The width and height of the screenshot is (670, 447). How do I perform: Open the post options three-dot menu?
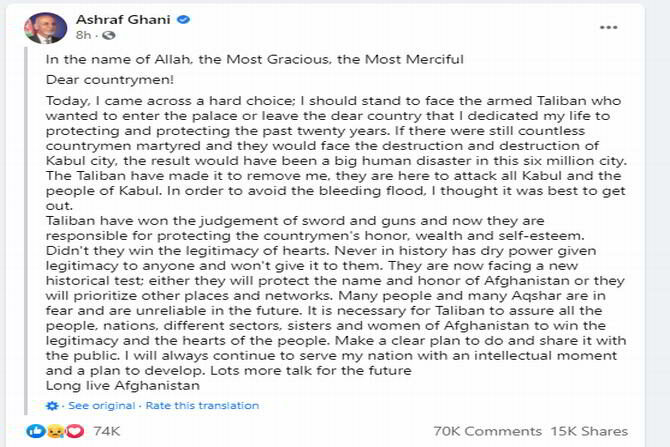[608, 27]
